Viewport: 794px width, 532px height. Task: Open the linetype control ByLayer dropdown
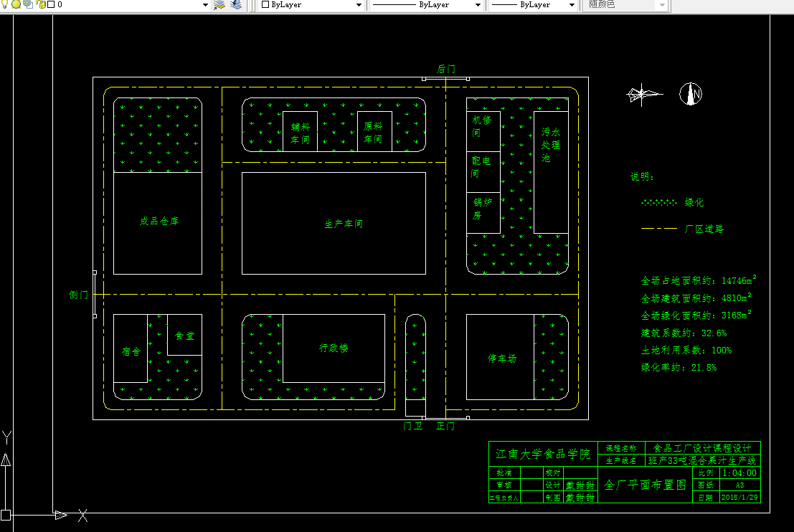pos(478,5)
